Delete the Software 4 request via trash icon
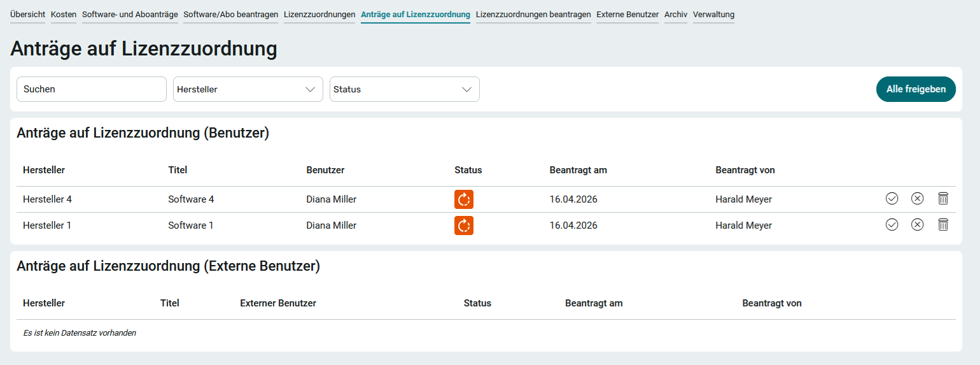Screen dimensions: 980x365 click(943, 199)
